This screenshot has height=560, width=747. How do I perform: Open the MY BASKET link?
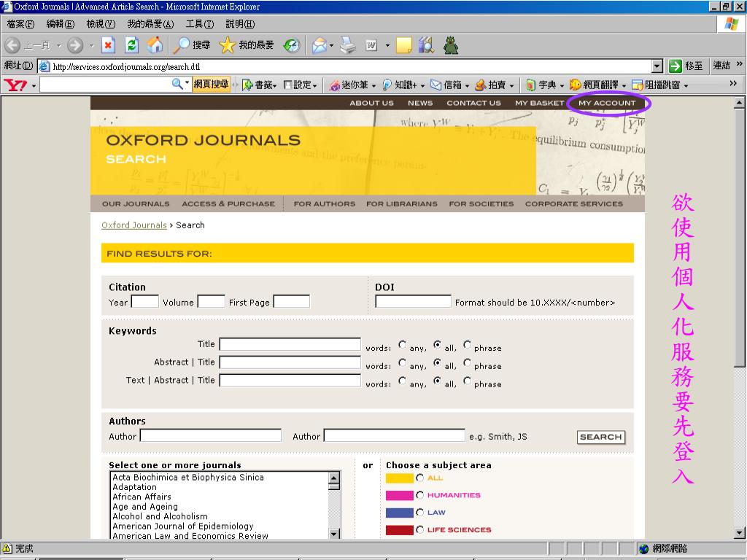(x=539, y=103)
